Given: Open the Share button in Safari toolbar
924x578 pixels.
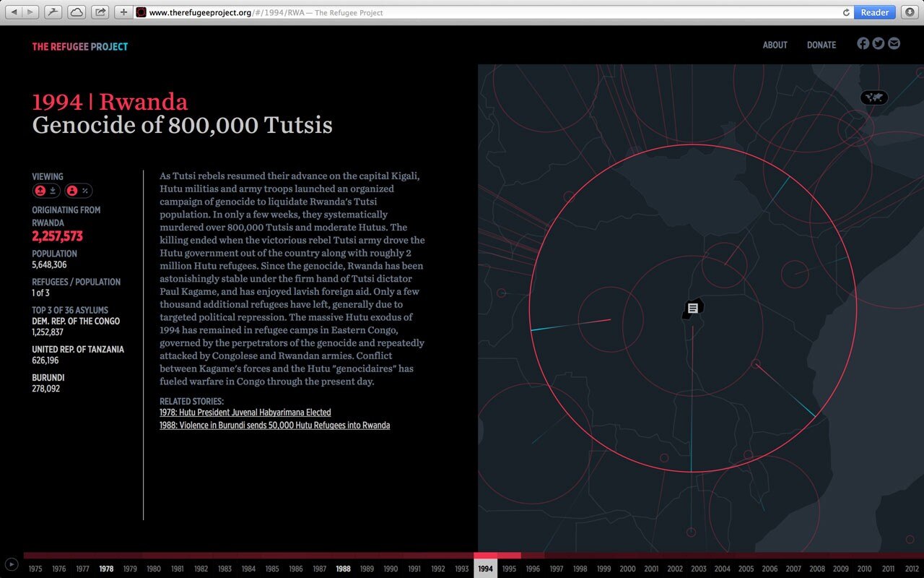Looking at the screenshot, I should pyautogui.click(x=100, y=12).
